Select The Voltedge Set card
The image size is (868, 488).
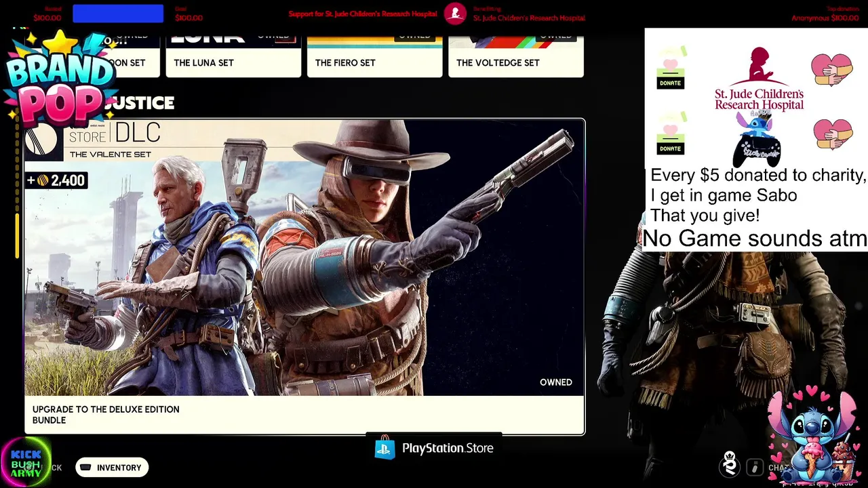tap(515, 56)
